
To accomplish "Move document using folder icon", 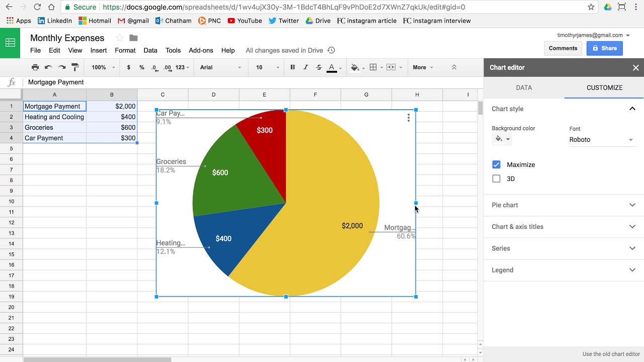I will point(133,38).
